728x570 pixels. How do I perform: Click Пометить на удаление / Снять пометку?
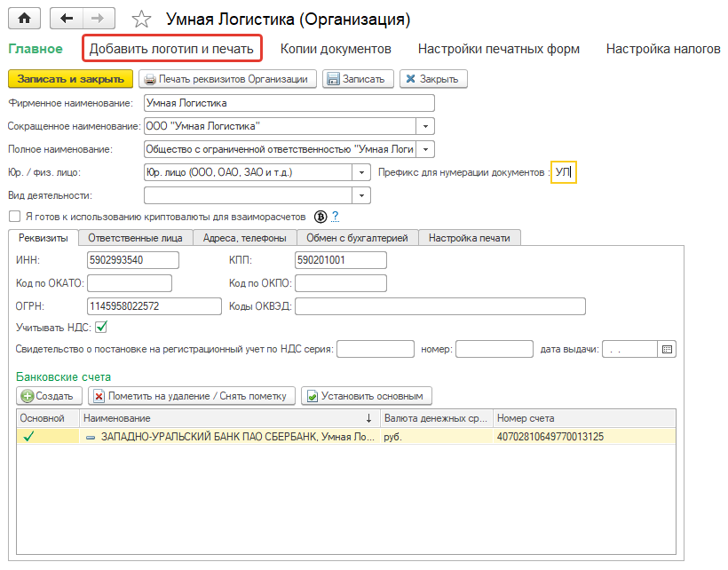coord(191,396)
